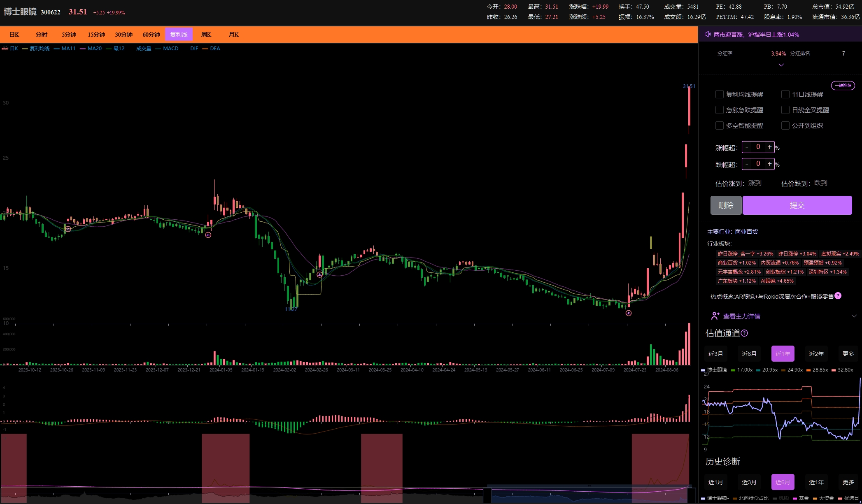Image resolution: width=862 pixels, height=504 pixels.
Task: Click the signal marker near 2023-10-26
Action: (x=68, y=229)
